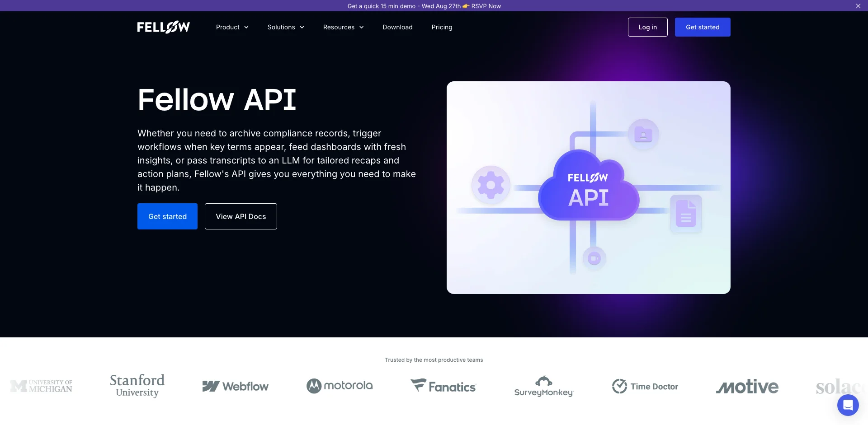Open the Resources dropdown menu
This screenshot has height=425, width=868.
(343, 27)
